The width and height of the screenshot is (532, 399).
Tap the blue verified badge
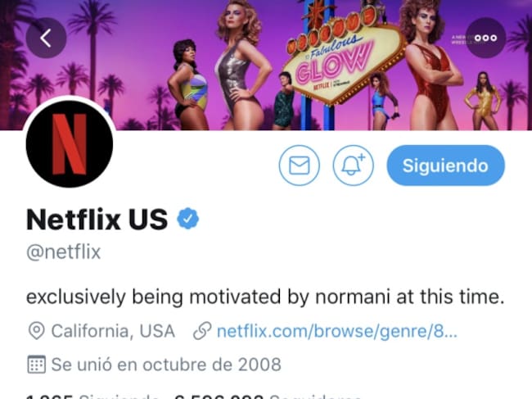tap(187, 219)
